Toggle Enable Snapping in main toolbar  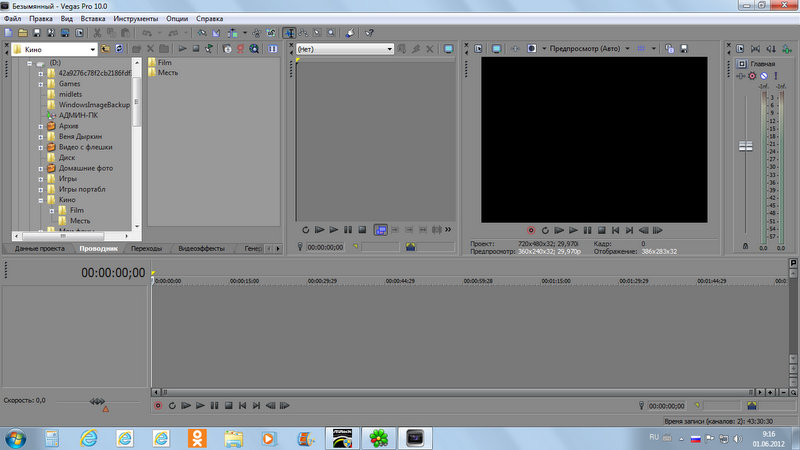202,33
